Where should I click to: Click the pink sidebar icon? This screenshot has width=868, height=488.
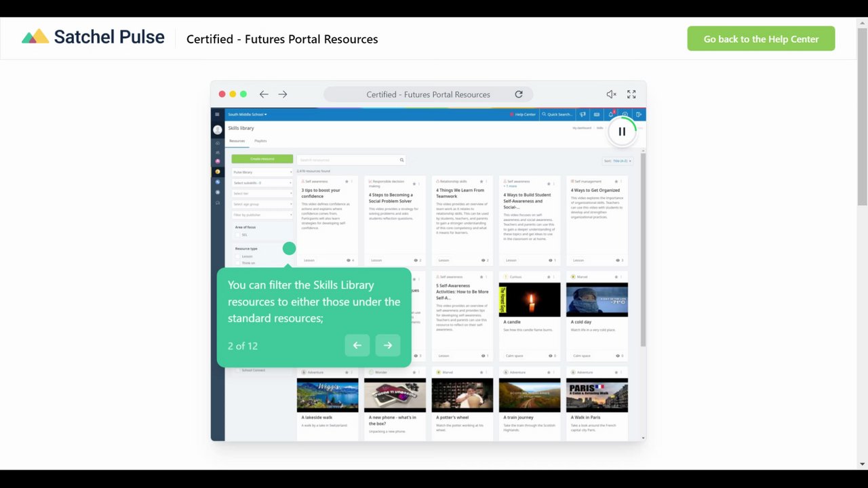click(x=218, y=161)
